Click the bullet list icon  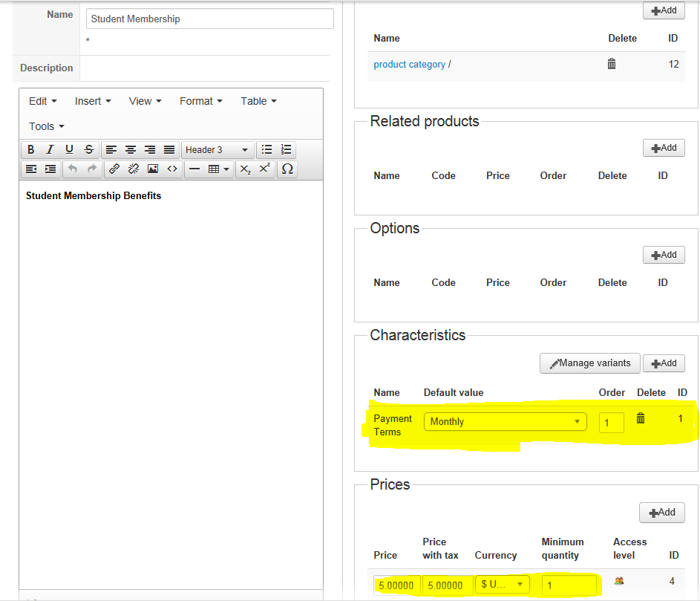pos(267,150)
